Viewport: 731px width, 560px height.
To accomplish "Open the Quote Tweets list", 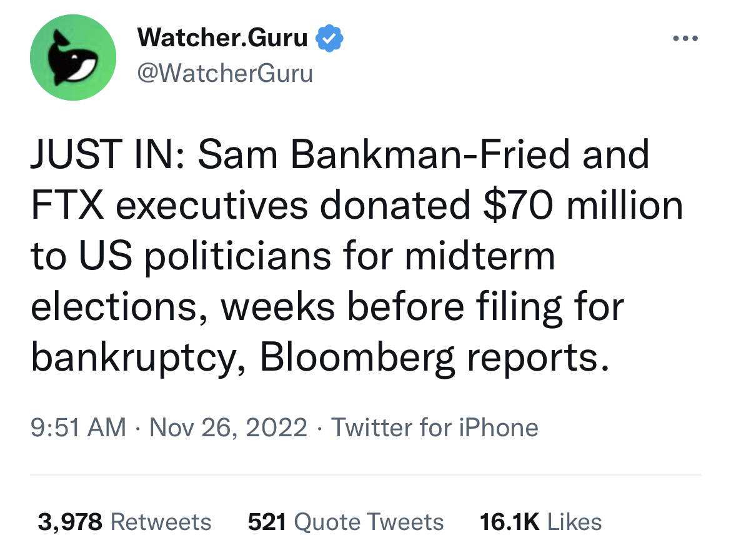I will click(x=369, y=522).
